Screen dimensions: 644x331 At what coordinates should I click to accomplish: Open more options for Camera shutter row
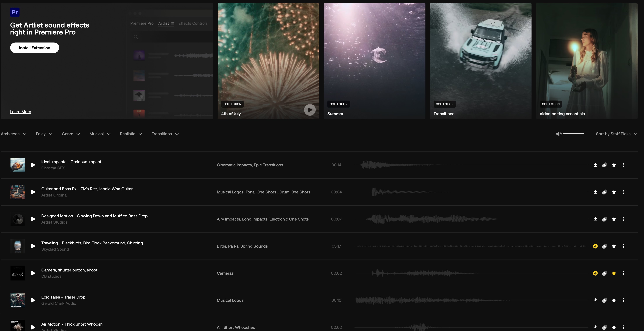tap(623, 273)
